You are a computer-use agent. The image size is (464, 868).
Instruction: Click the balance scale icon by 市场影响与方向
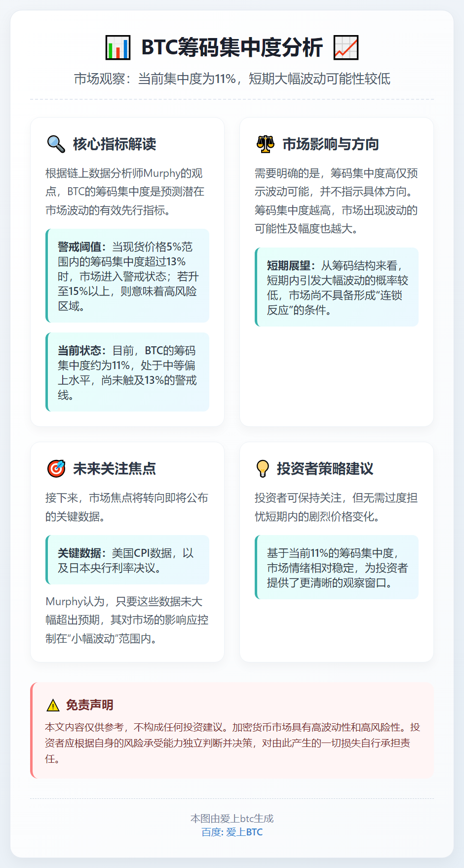266,144
